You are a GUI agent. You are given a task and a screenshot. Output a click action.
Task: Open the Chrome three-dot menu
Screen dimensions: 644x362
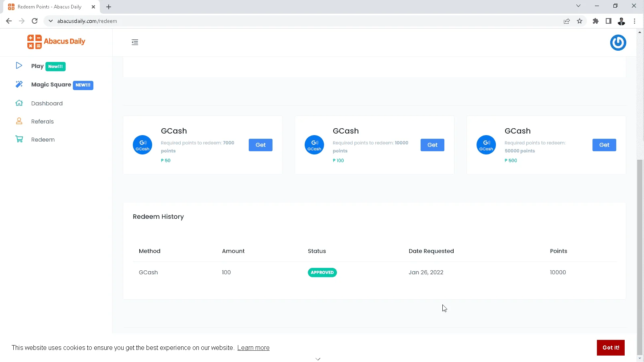tap(635, 21)
